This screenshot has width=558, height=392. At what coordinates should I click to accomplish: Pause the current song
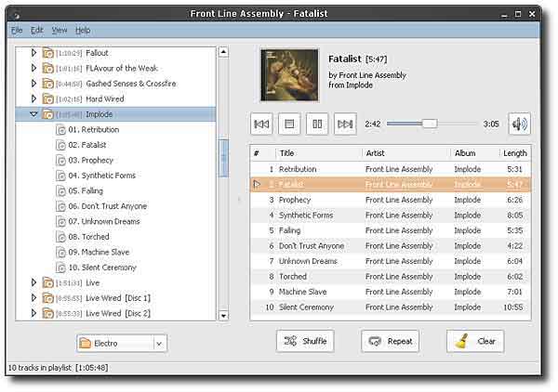tap(317, 124)
